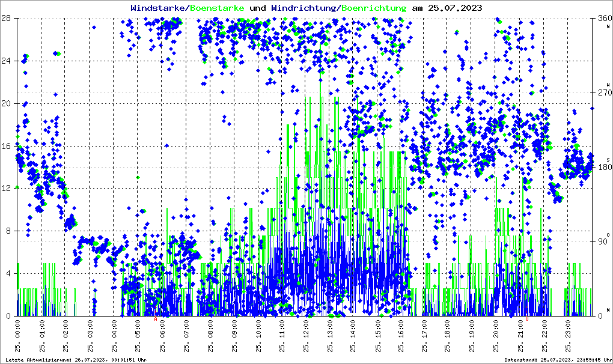Screen dimensions: 613x364
Task: Click the green Boenrichtung title word
Action: pos(374,8)
